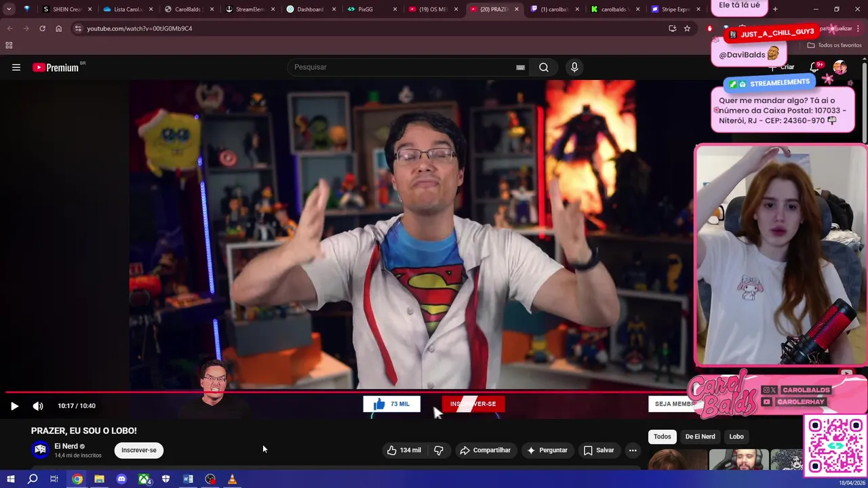Open Word from the taskbar
This screenshot has height=488, width=868.
pyautogui.click(x=188, y=479)
